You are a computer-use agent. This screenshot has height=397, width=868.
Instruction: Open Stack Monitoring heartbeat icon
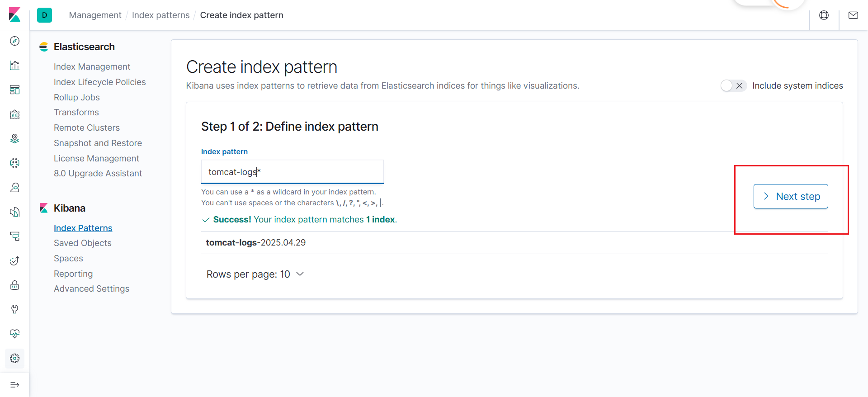coord(14,334)
